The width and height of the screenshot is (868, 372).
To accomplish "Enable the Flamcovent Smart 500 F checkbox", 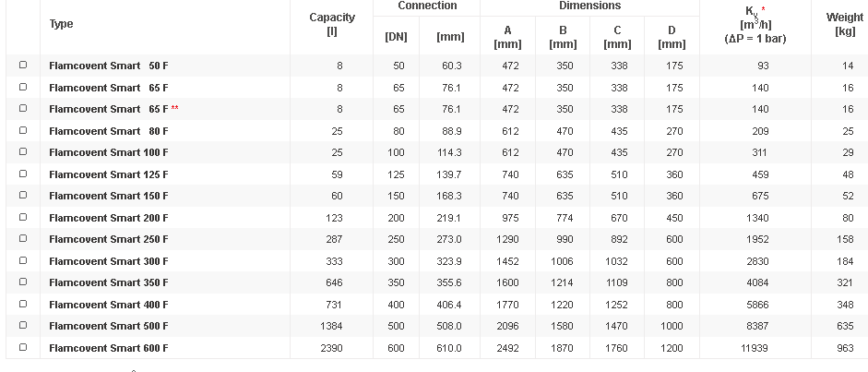I will point(23,326).
